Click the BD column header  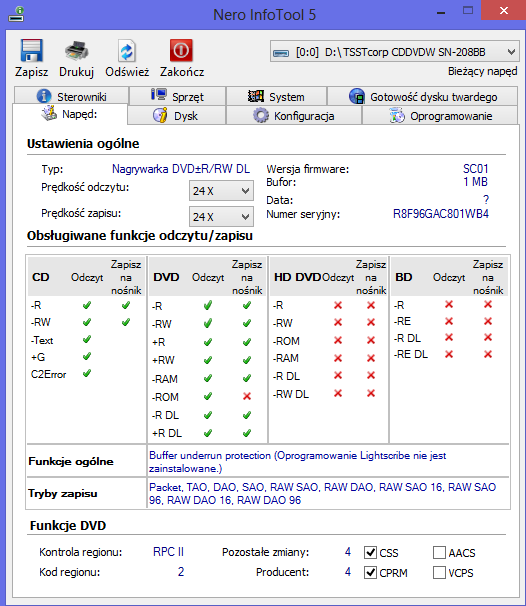coord(404,277)
